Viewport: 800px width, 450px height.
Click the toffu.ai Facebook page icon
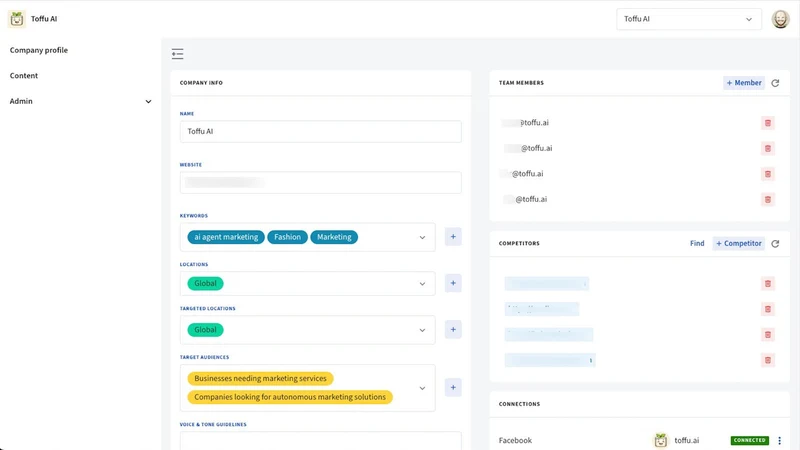(661, 440)
